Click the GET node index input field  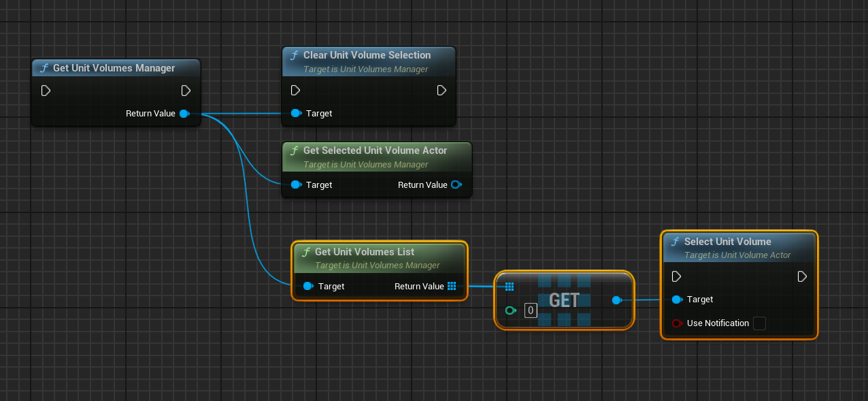point(531,311)
